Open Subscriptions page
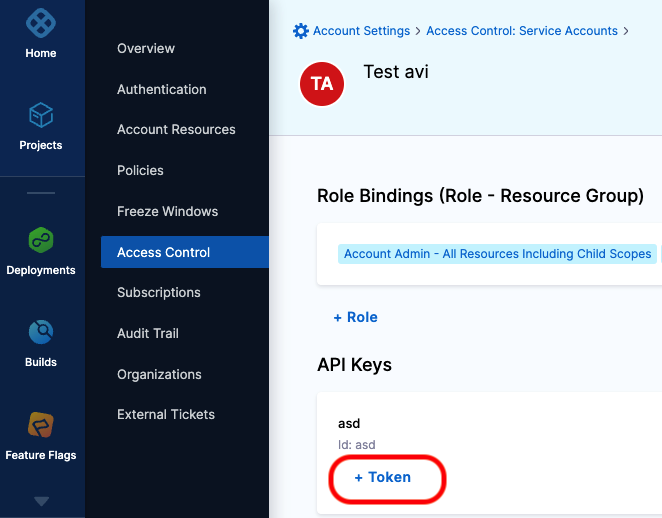 pyautogui.click(x=159, y=292)
